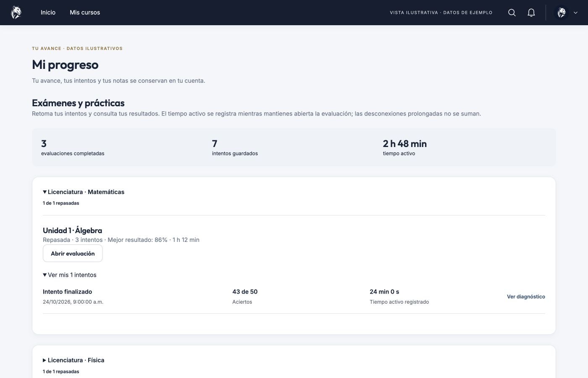This screenshot has height=378, width=588.
Task: Collapse the Licenciatura · Matemáticas section
Action: point(84,192)
